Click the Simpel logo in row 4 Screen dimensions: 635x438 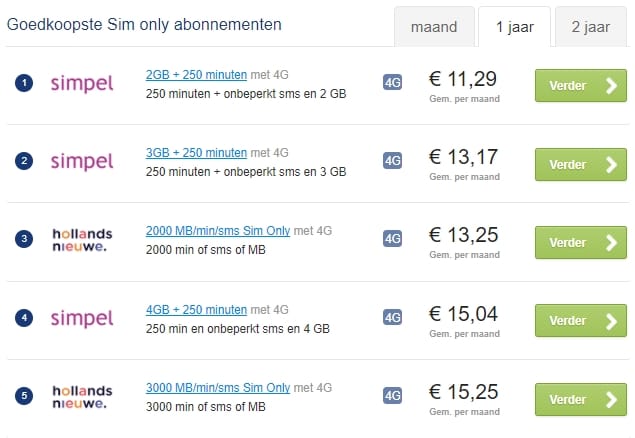(82, 319)
